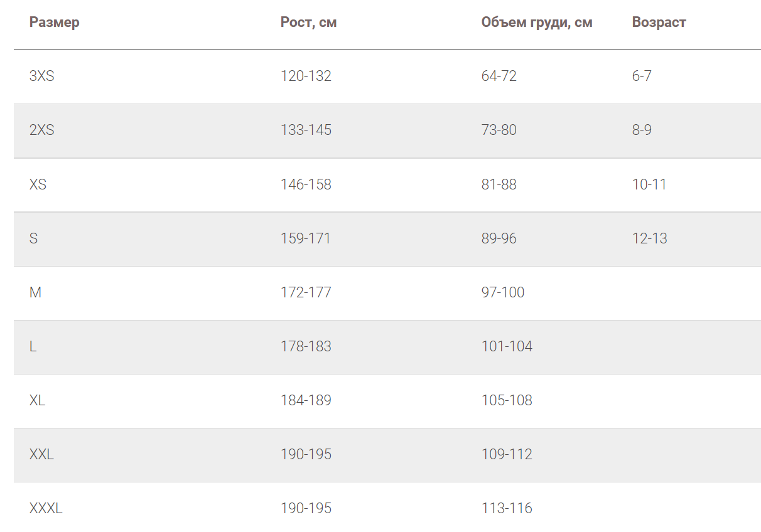
Task: Click chest value 101-104
Action: (x=507, y=346)
